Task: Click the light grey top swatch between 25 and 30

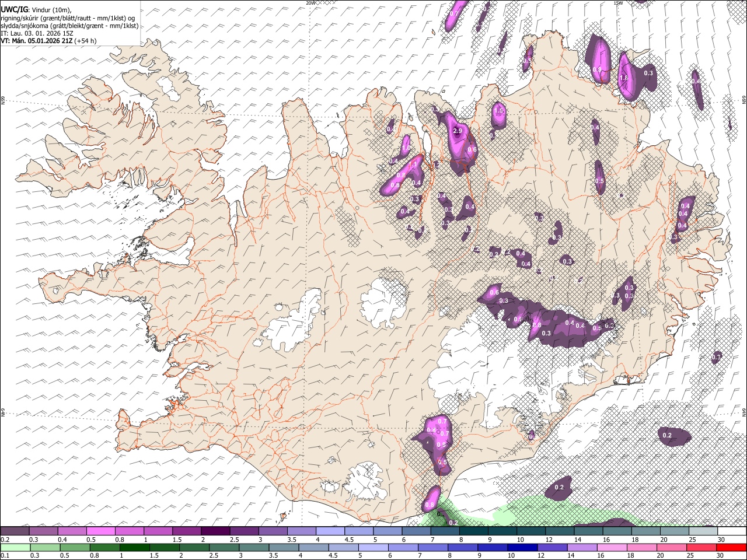Action: [703, 531]
